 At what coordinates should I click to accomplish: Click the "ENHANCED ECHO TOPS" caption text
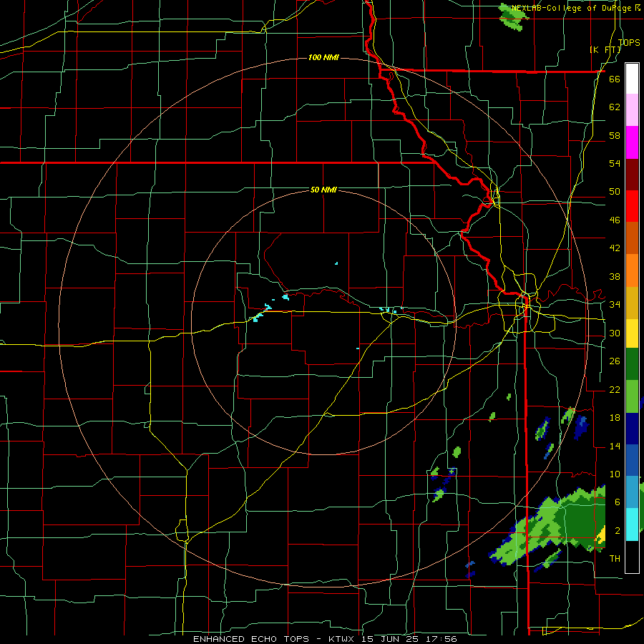click(x=250, y=639)
